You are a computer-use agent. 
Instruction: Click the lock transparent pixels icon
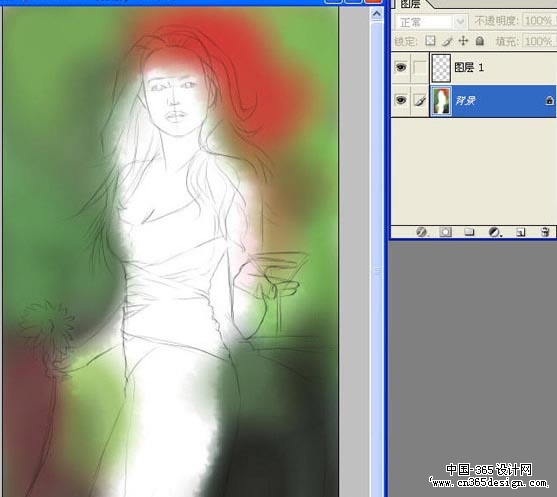pyautogui.click(x=430, y=41)
